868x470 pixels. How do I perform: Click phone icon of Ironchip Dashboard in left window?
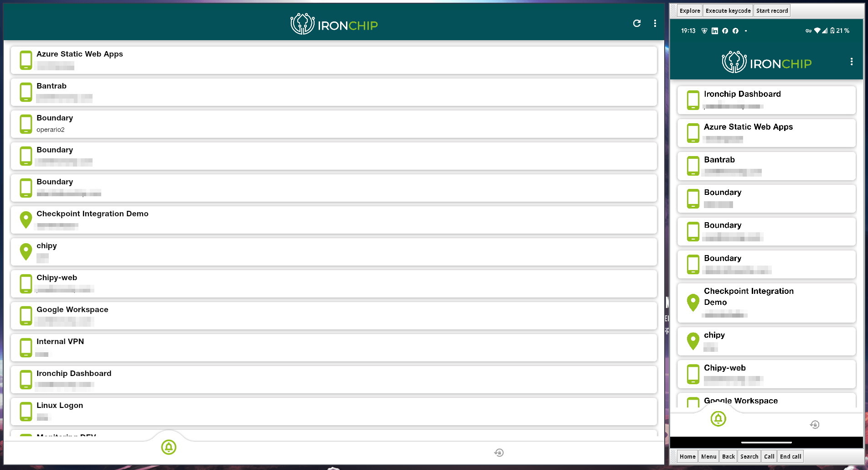tap(26, 380)
